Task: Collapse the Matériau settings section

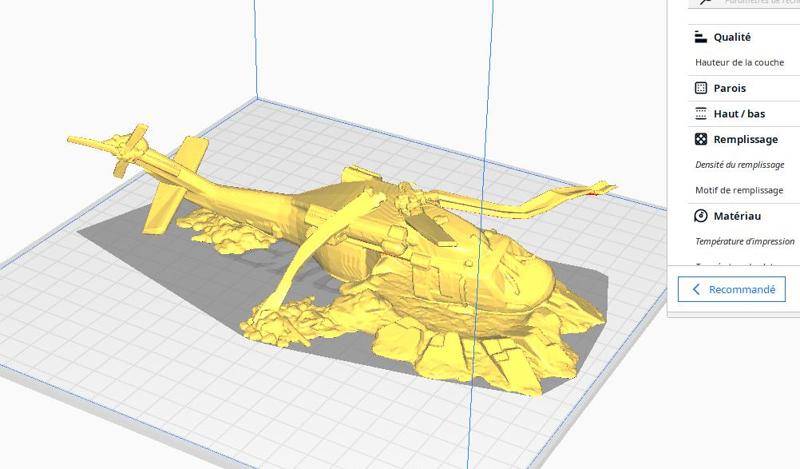Action: point(744,216)
